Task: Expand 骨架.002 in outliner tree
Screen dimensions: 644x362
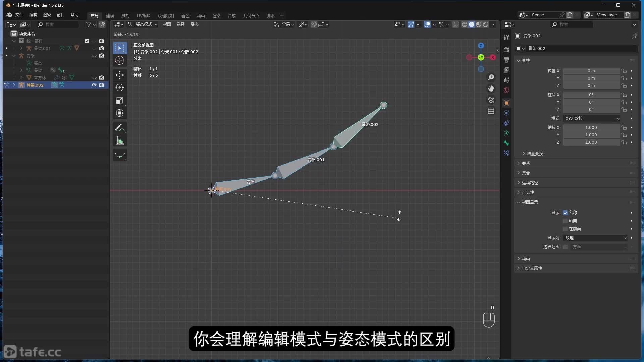Action: pos(14,85)
